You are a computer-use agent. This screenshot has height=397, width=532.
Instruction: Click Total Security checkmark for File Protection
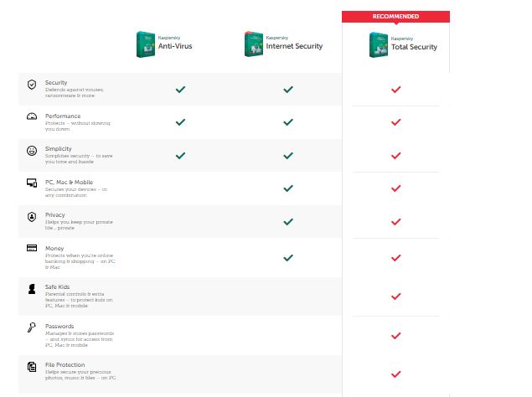396,374
